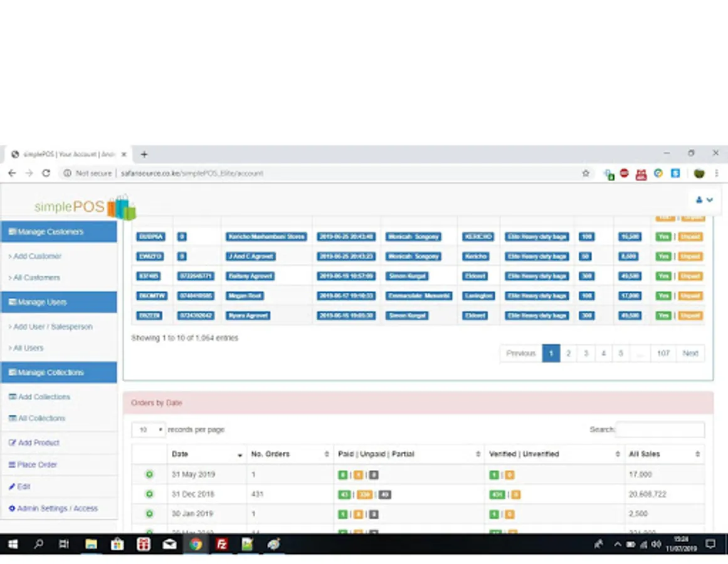The image size is (728, 564).
Task: Click the Previous pagination button
Action: pos(521,353)
